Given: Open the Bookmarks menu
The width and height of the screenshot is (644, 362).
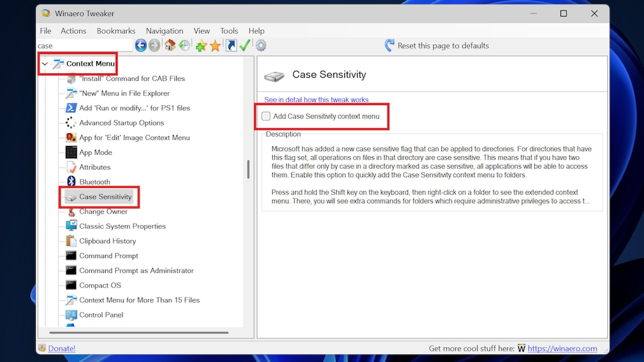Looking at the screenshot, I should coord(116,31).
